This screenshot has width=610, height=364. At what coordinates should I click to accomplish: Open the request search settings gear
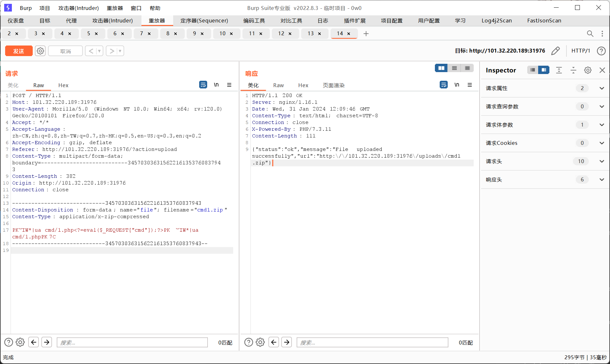tap(20, 342)
